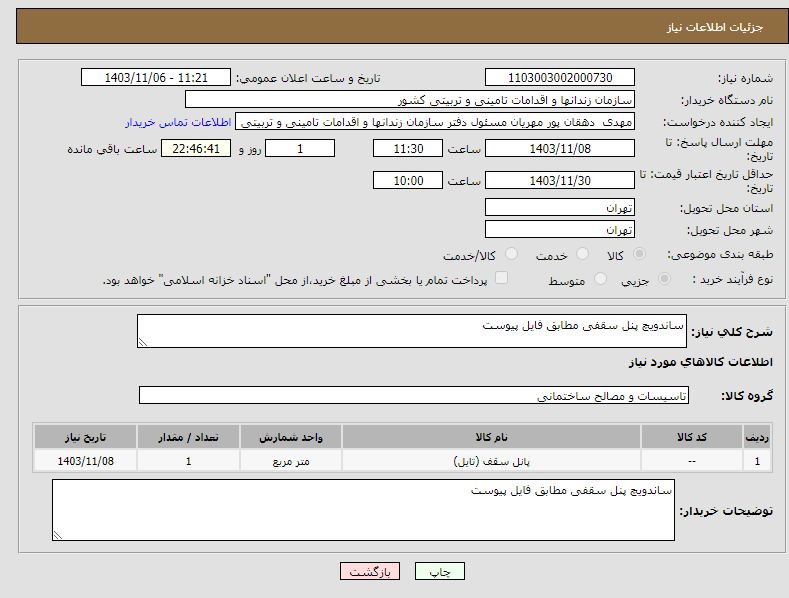This screenshot has height=598, width=789.
Task: Click the announcement date field 1403/11/06 - 11:21
Action: pos(155,78)
